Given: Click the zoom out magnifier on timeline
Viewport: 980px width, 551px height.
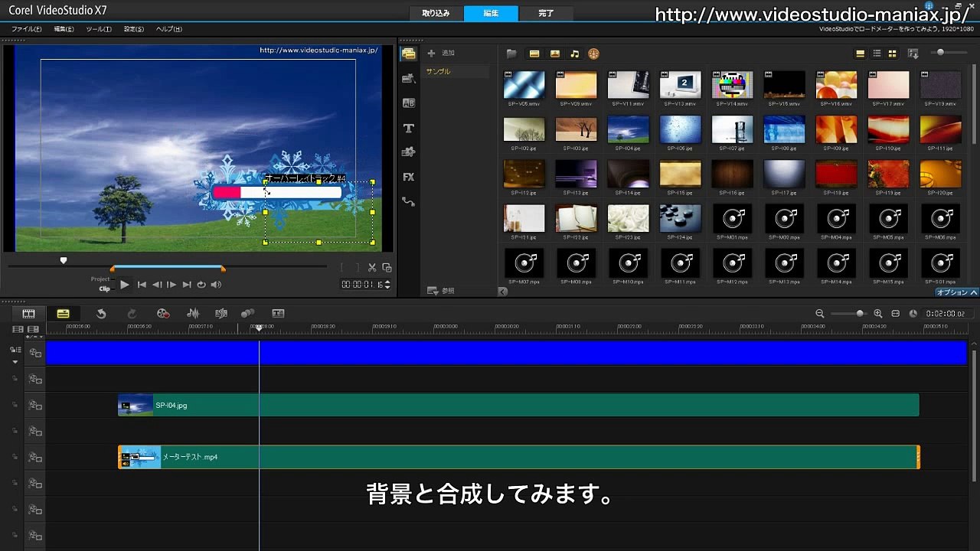Looking at the screenshot, I should pyautogui.click(x=820, y=314).
